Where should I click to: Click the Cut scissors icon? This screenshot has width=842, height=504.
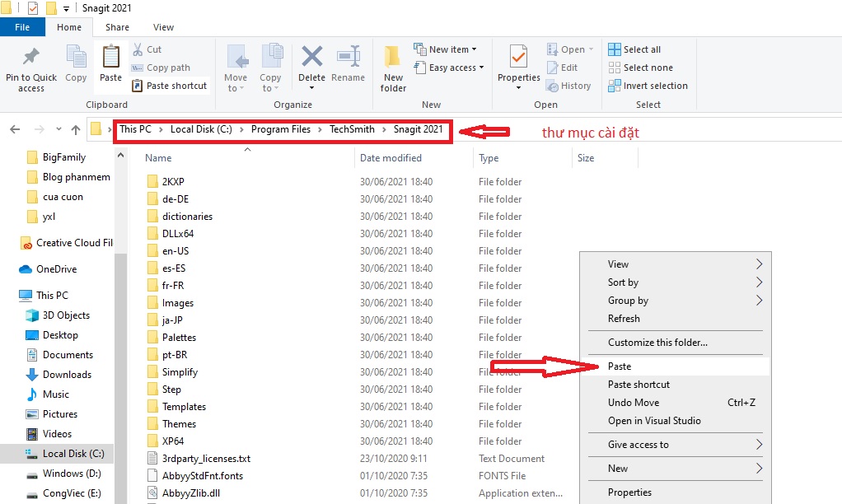(138, 49)
